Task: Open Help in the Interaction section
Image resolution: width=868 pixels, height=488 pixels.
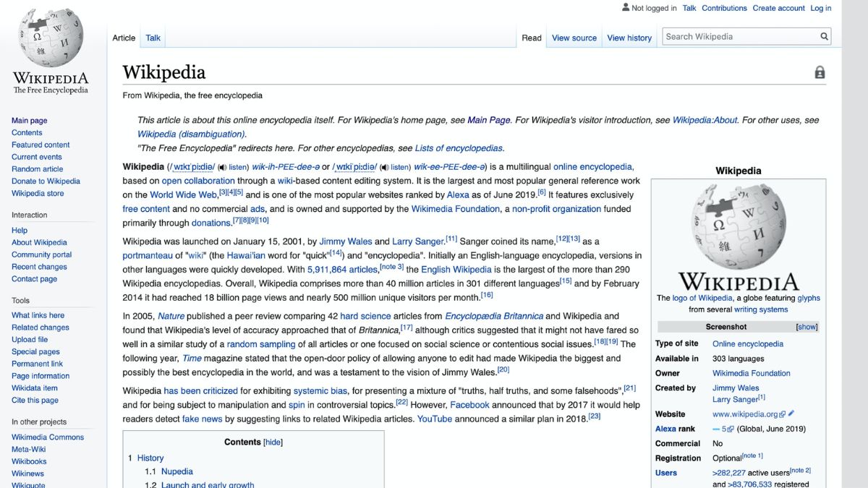Action: (x=20, y=231)
